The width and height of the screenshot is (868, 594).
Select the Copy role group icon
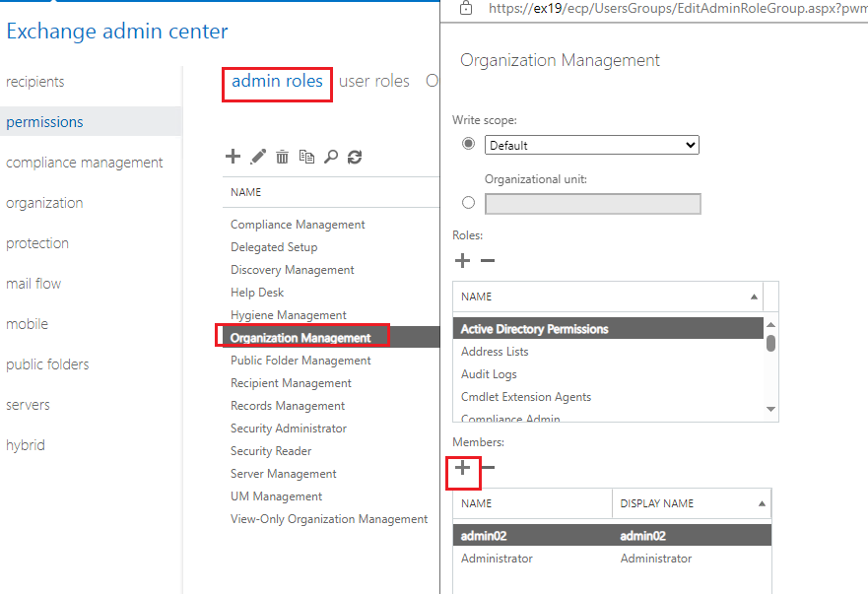(306, 156)
